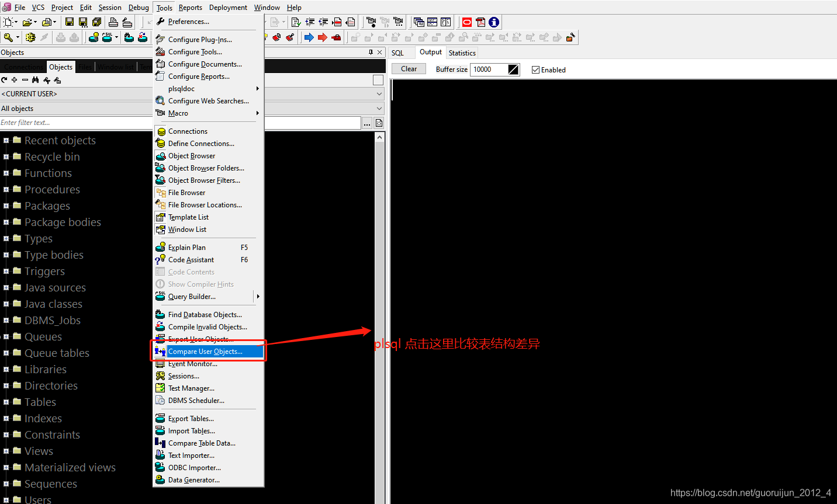This screenshot has height=504, width=837.
Task: Click the Beautifier checkmark document icon
Action: 296,22
